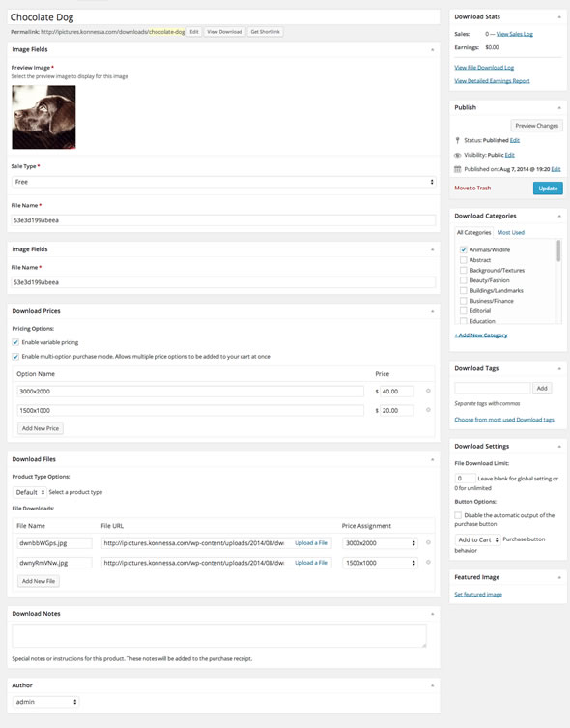The width and height of the screenshot is (570, 728).
Task: Check disable automatic purchase button output
Action: point(458,515)
